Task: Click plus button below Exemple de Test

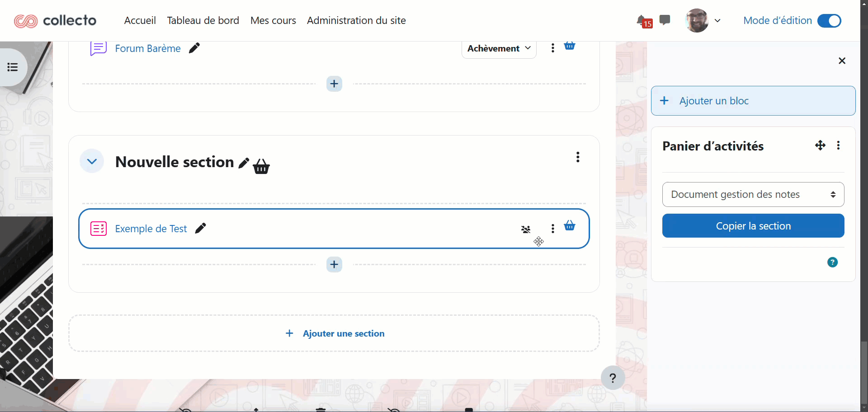Action: point(334,264)
